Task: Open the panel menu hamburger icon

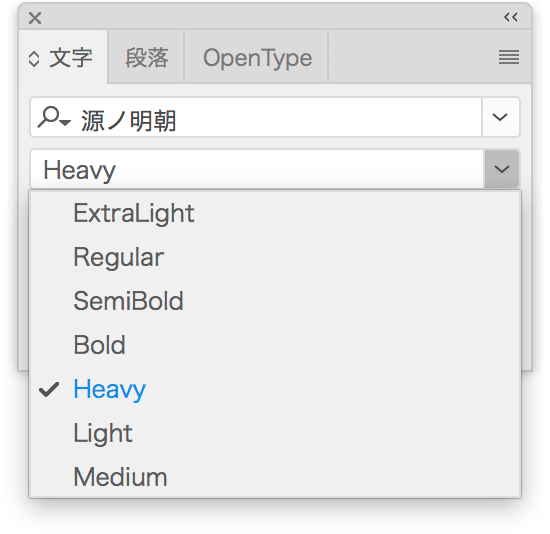Action: pos(509,57)
